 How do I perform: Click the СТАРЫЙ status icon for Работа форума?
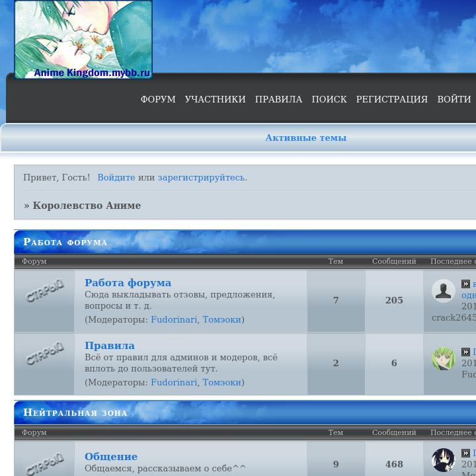tap(45, 291)
